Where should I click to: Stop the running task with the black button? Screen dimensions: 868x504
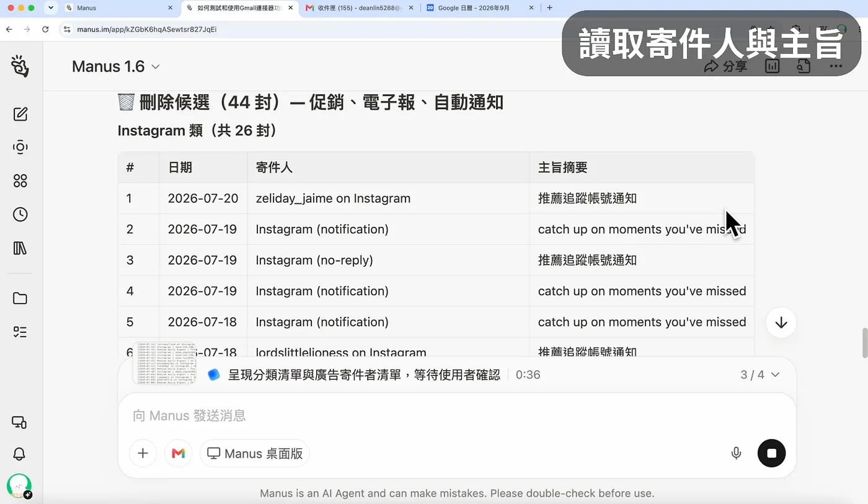point(771,453)
